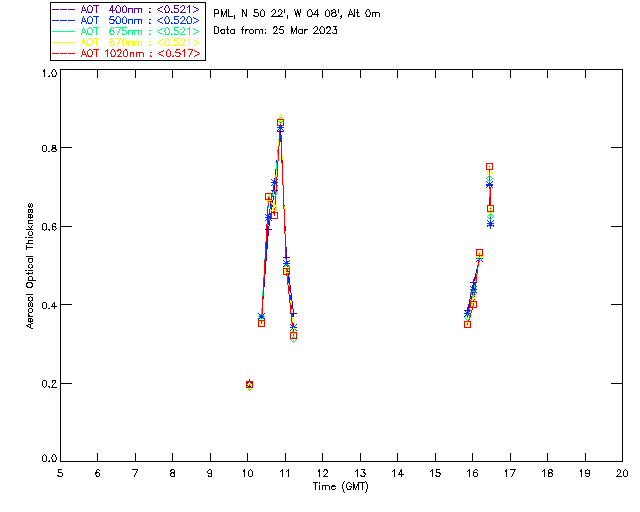
Task: Click the isolated data point near 0.2 at 10 GMT
Action: pyautogui.click(x=249, y=385)
